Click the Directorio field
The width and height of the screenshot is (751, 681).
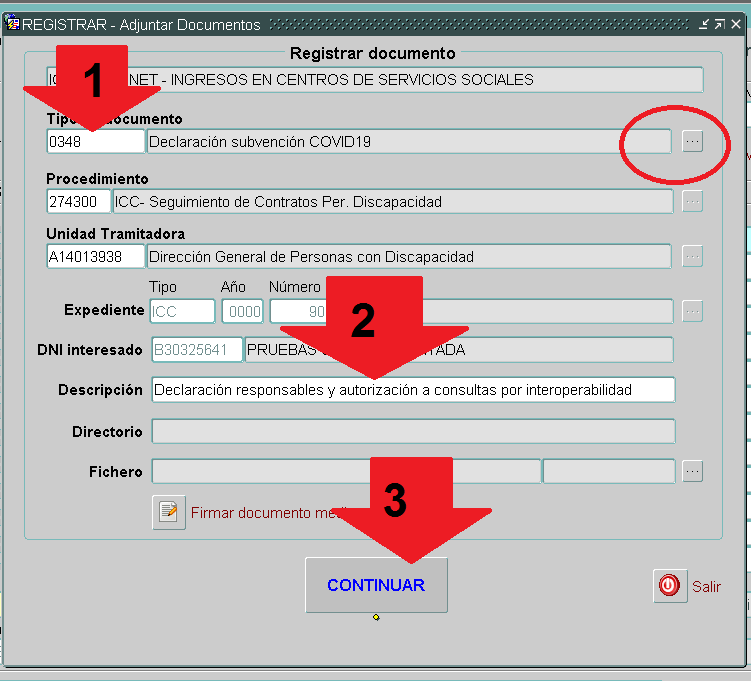413,431
